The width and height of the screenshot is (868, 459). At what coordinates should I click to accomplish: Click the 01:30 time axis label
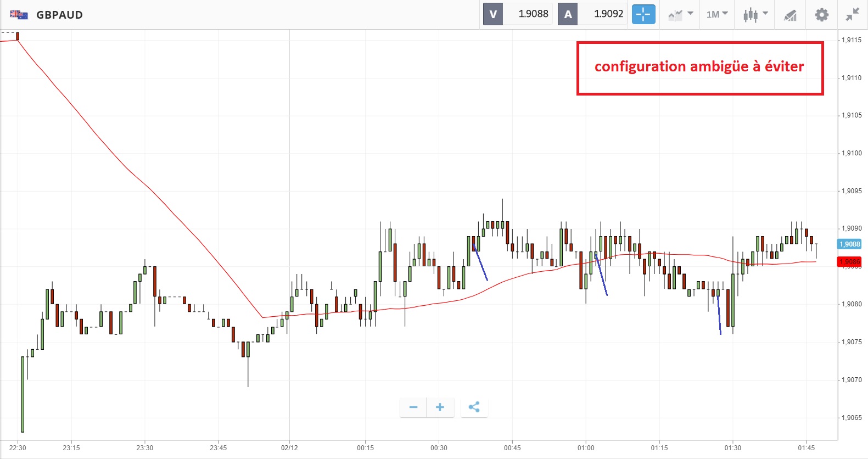click(733, 448)
